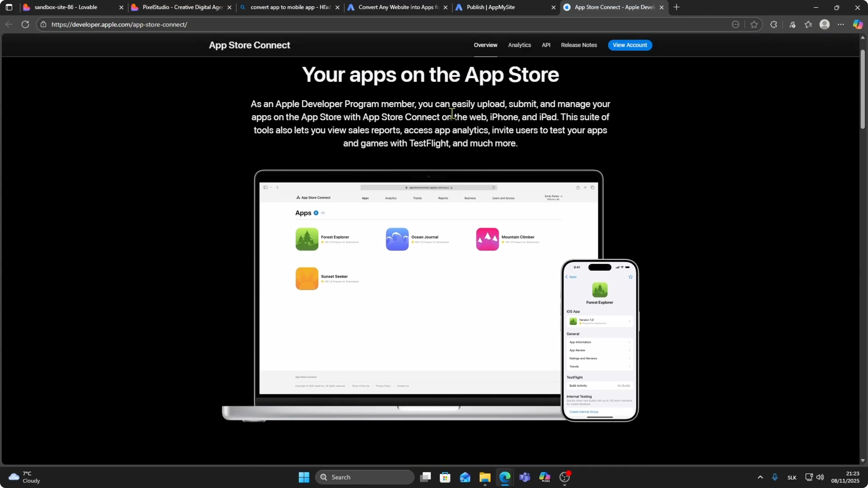
Task: Switch to convert app to mobile app tab
Action: (x=290, y=7)
